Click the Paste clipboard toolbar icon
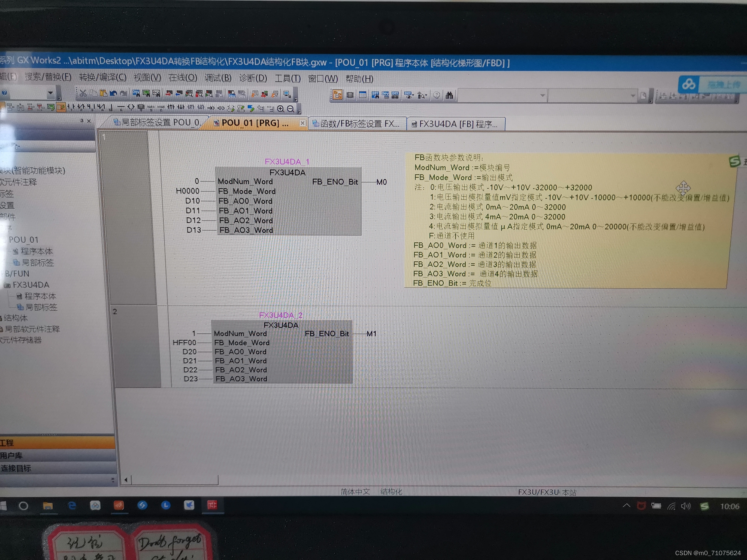 [103, 93]
